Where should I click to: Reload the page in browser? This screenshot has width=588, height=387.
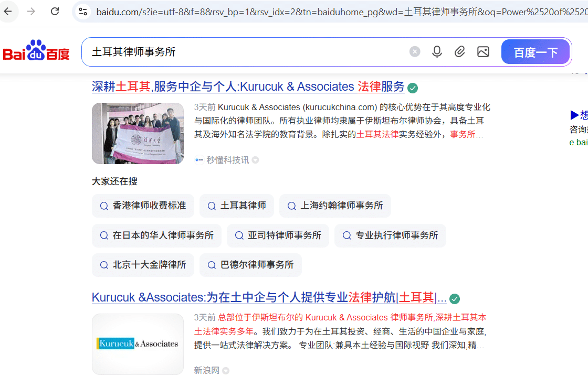(55, 12)
